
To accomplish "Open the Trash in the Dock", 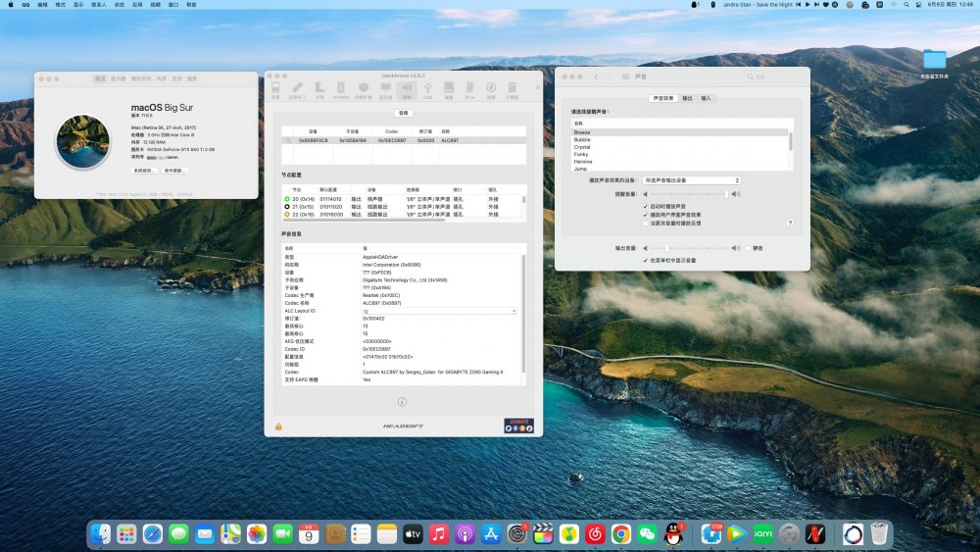I will point(879,534).
